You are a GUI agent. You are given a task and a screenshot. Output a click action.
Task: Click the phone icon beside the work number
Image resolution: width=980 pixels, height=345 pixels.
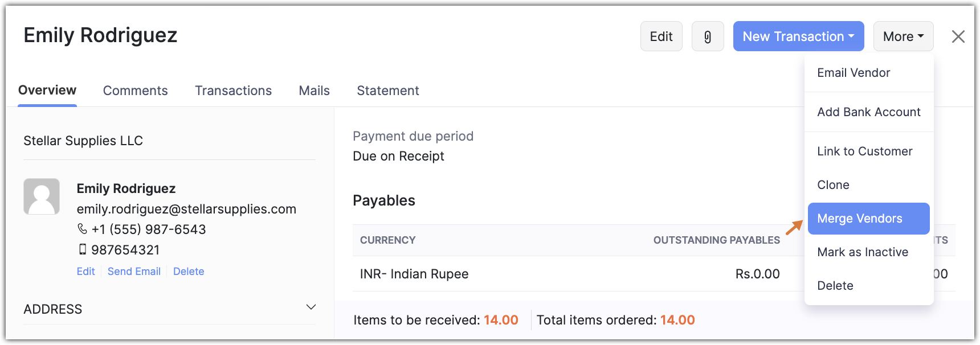82,229
